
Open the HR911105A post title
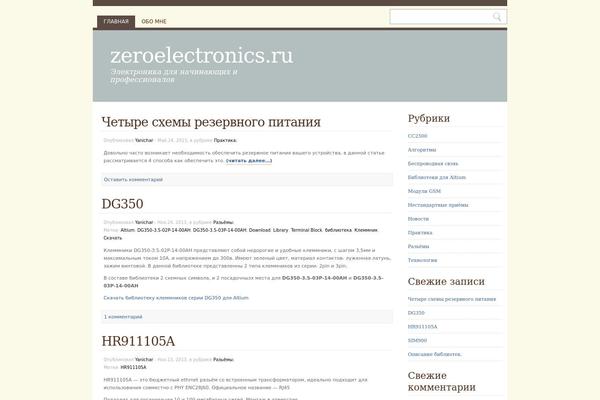(x=138, y=341)
